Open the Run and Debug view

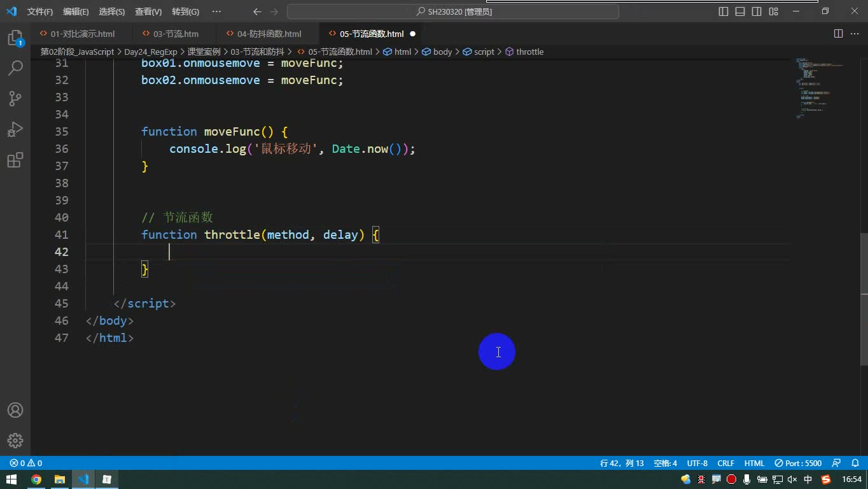[15, 129]
